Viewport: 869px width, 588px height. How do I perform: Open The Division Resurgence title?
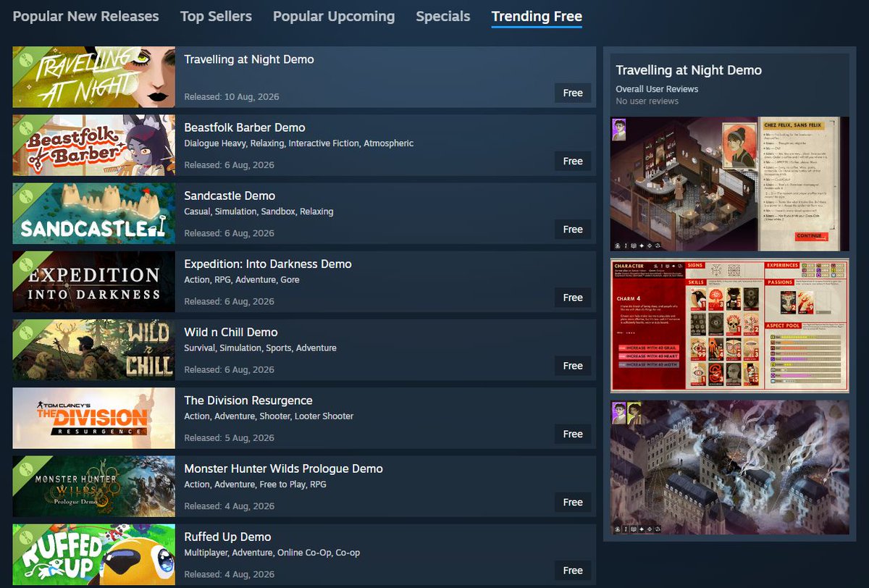(248, 400)
